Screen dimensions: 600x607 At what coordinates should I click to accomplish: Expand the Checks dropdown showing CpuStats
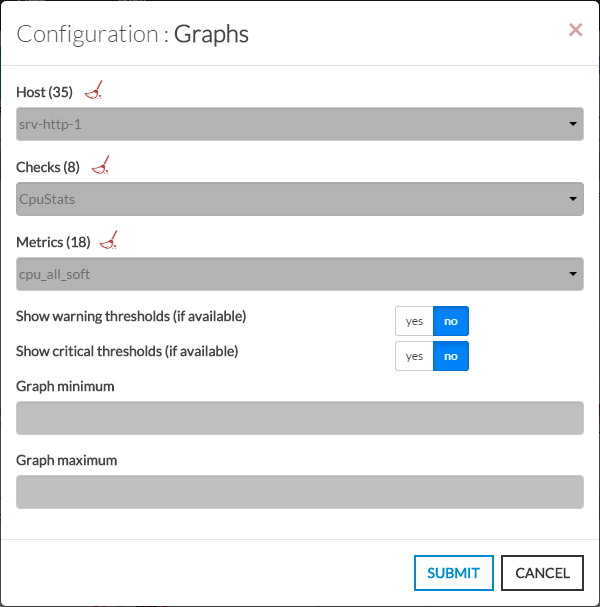click(x=300, y=199)
